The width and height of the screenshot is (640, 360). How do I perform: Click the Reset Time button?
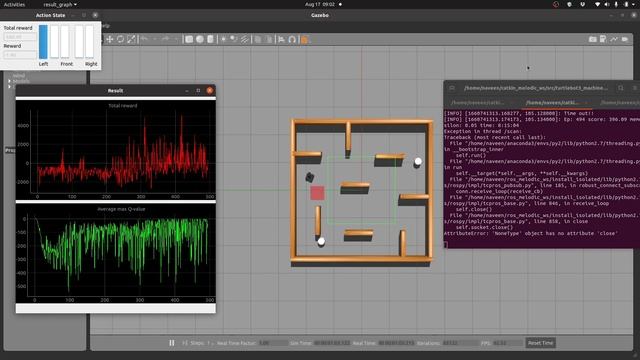540,343
